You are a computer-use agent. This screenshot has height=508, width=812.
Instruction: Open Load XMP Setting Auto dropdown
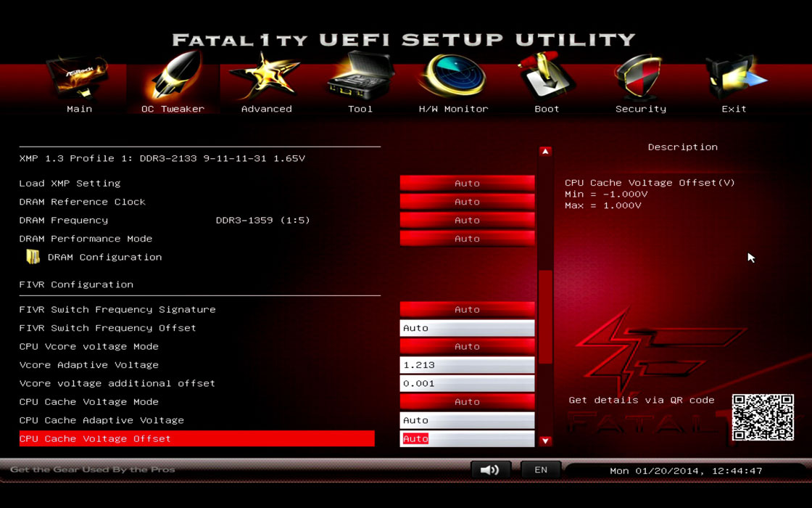[x=467, y=183]
